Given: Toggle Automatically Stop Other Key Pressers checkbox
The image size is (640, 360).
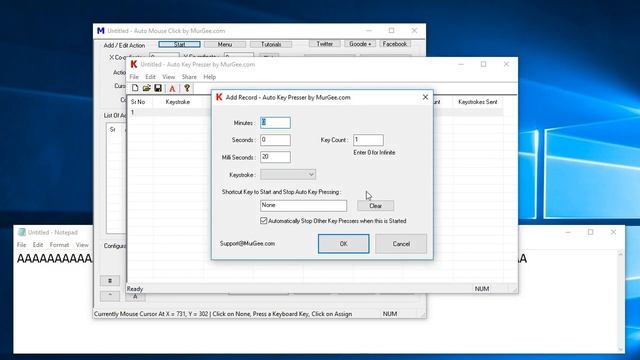Looking at the screenshot, I should 264,221.
